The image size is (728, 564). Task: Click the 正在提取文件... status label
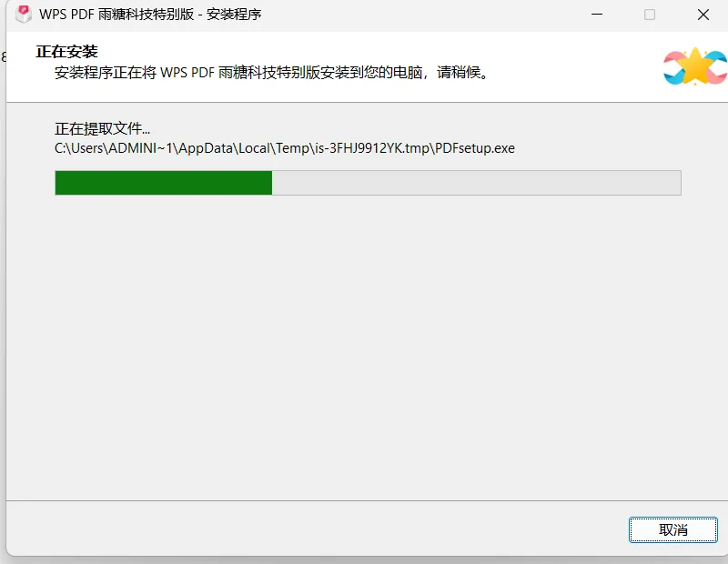tap(102, 128)
